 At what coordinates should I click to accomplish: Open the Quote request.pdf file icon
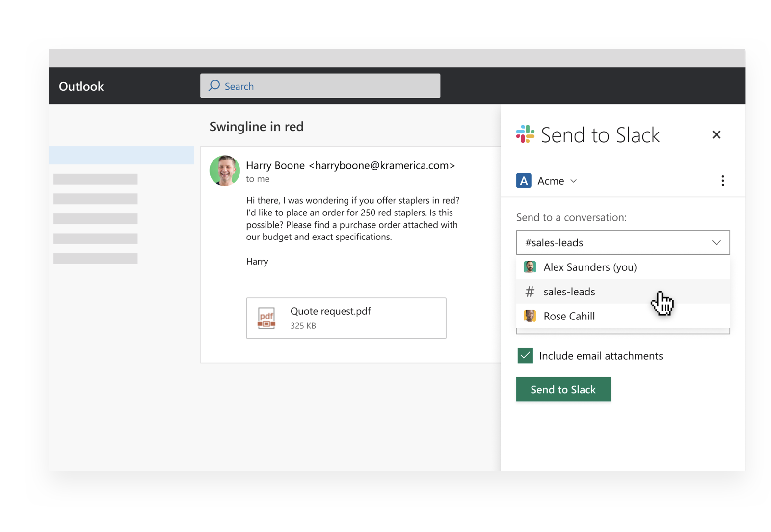tap(266, 318)
